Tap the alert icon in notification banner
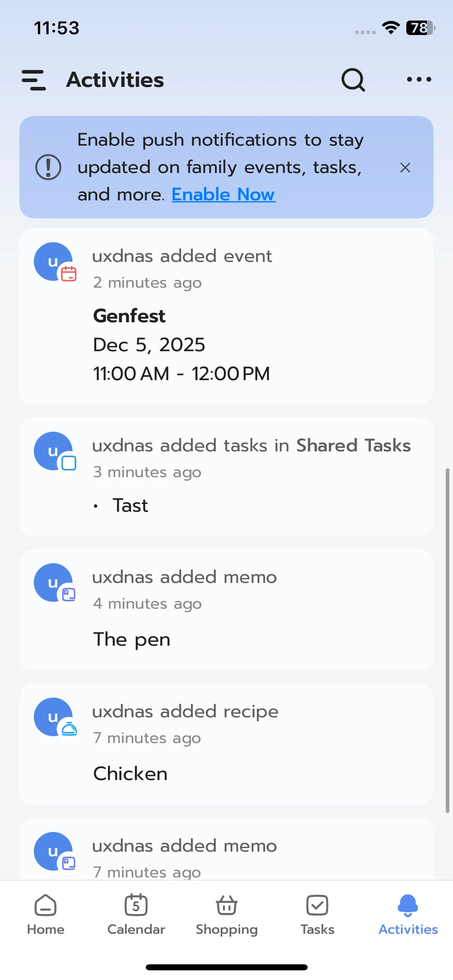453x980 pixels. (x=48, y=167)
